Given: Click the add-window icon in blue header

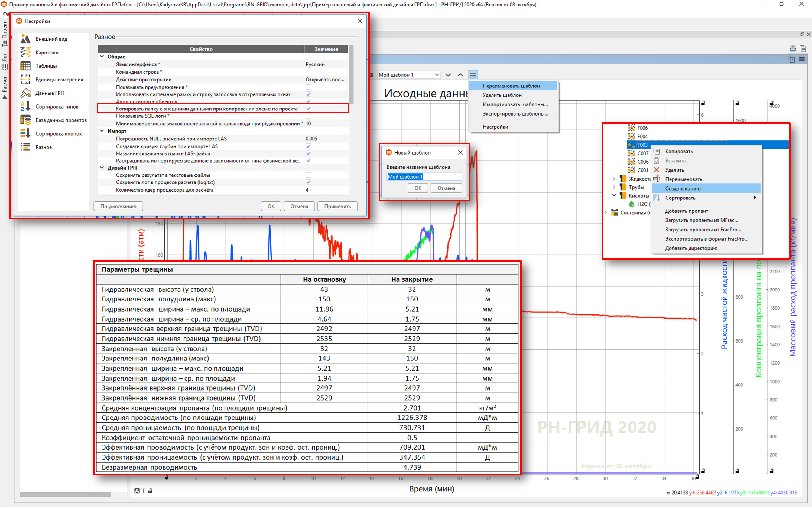Looking at the screenshot, I should point(791,59).
